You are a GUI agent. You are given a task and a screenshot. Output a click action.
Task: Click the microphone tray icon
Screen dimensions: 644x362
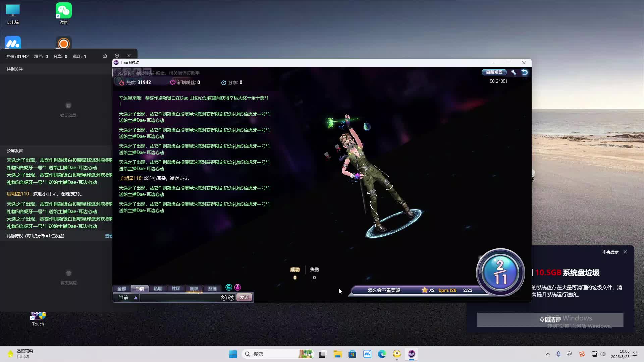click(558, 354)
